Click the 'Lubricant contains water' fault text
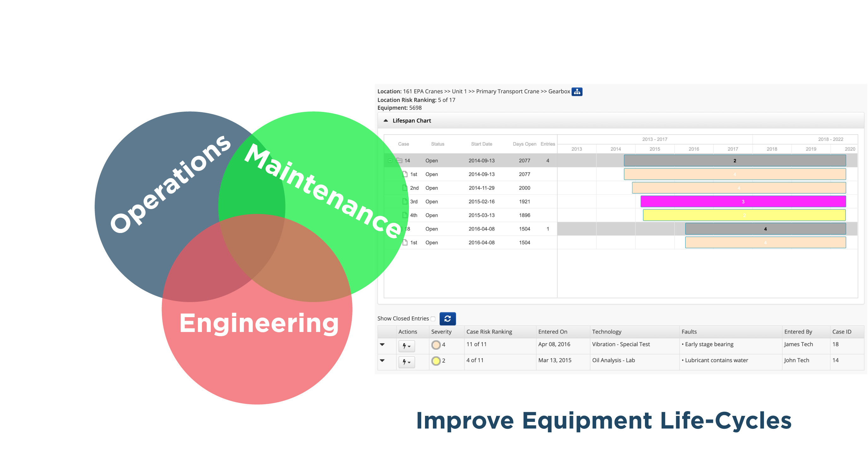 [x=716, y=360]
